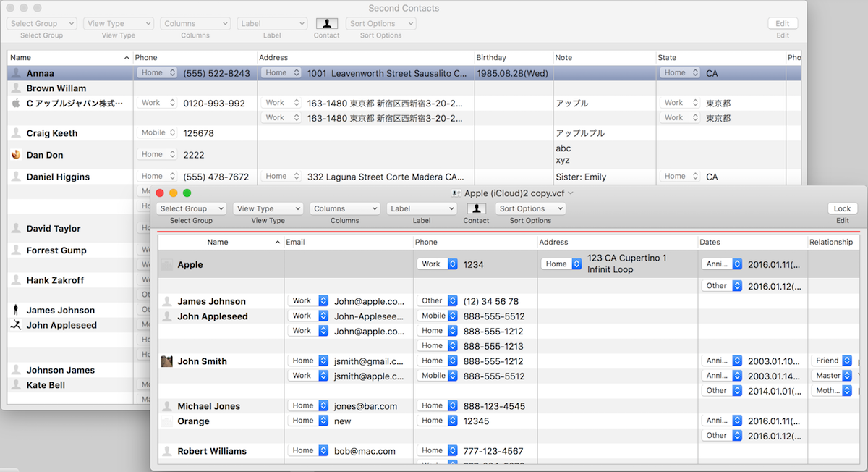868x472 pixels.
Task: Open the View Type dropdown in Second Contacts
Action: tap(119, 24)
